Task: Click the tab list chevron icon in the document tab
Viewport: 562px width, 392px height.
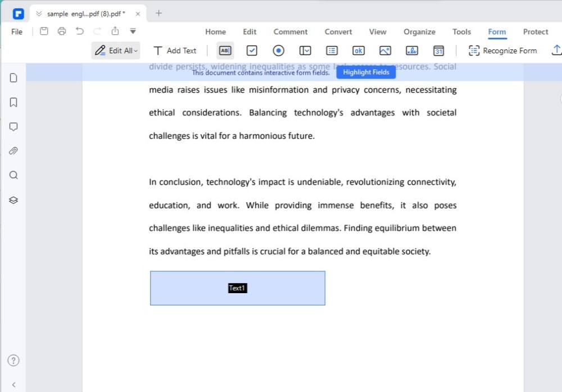Action: tap(39, 14)
